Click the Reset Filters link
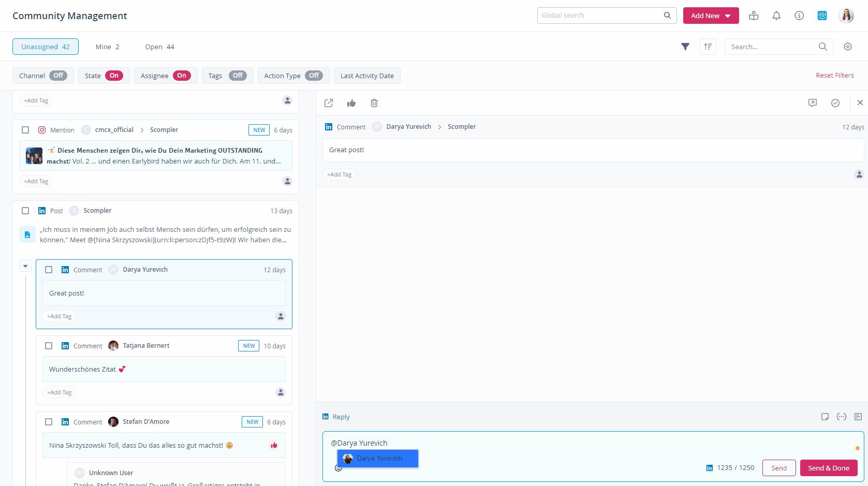The height and width of the screenshot is (486, 868). point(835,76)
